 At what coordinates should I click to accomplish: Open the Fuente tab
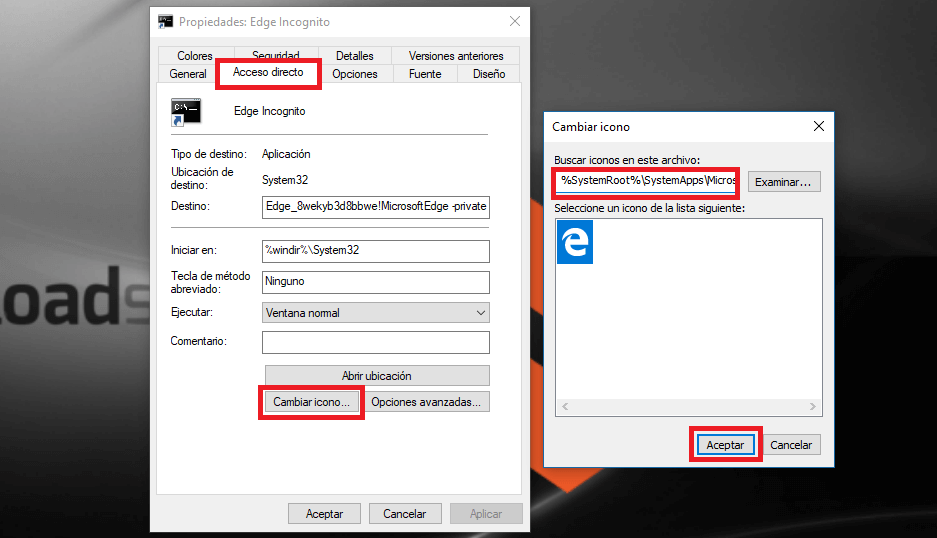pos(425,74)
